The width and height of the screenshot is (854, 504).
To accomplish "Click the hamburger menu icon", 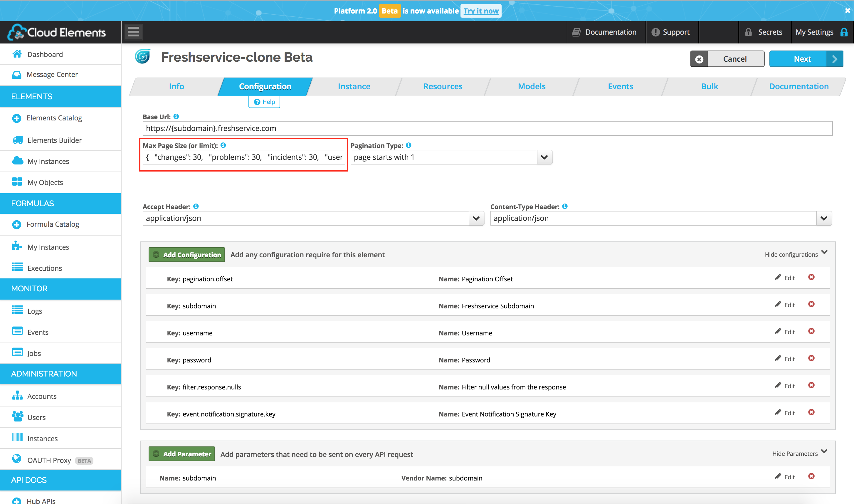I will [133, 32].
